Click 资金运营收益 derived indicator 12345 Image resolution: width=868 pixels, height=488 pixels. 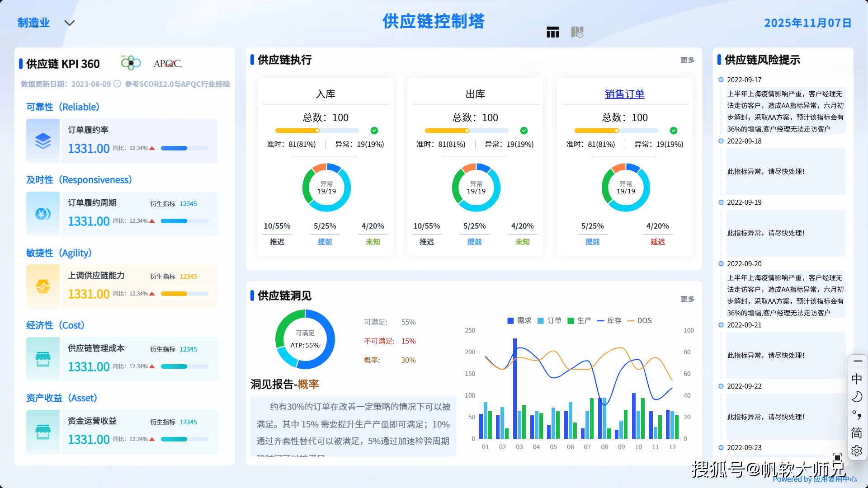pyautogui.click(x=188, y=422)
